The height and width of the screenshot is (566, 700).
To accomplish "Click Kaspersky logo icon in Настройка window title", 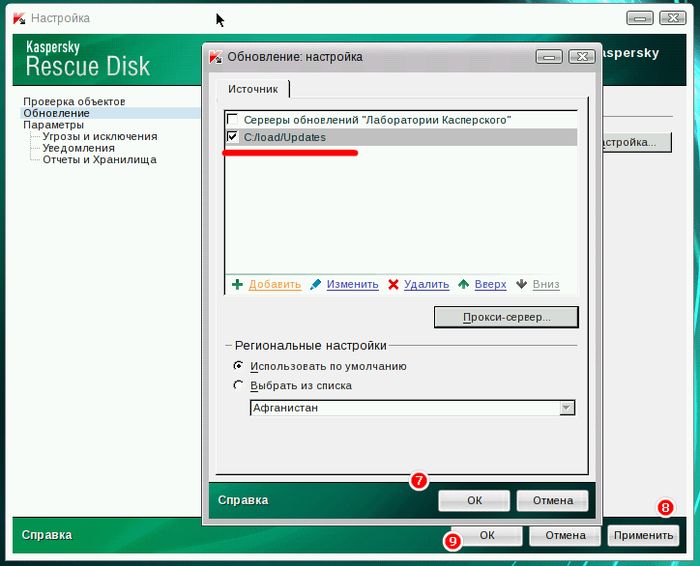I will (19, 18).
